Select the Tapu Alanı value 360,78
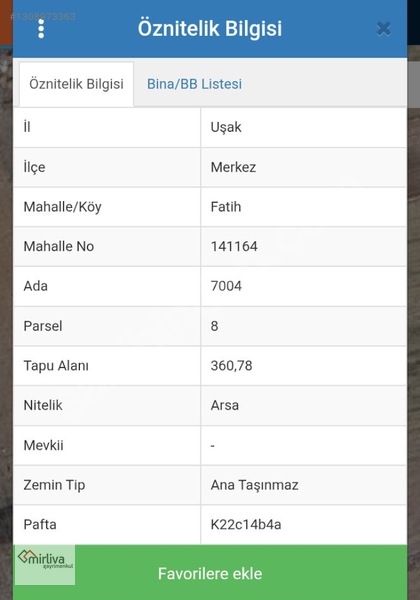 tap(231, 366)
